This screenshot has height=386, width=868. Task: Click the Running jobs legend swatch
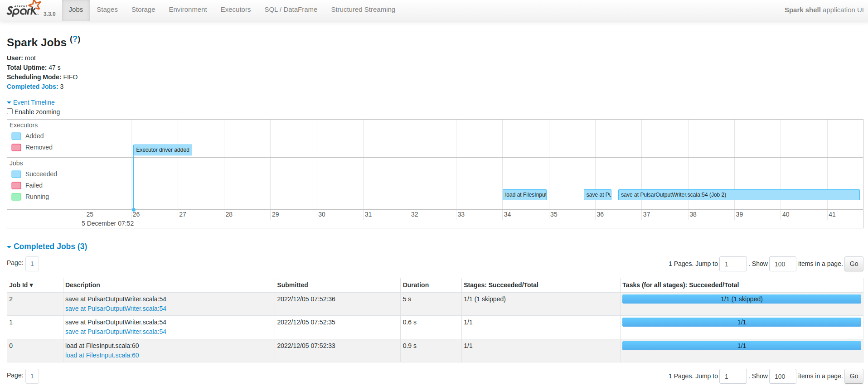point(16,197)
